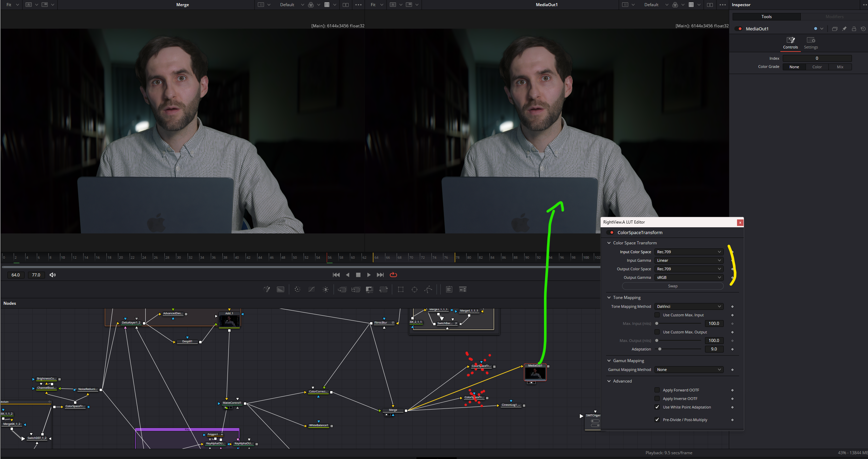Click the Adaptation slider handle
The height and width of the screenshot is (459, 868).
660,349
